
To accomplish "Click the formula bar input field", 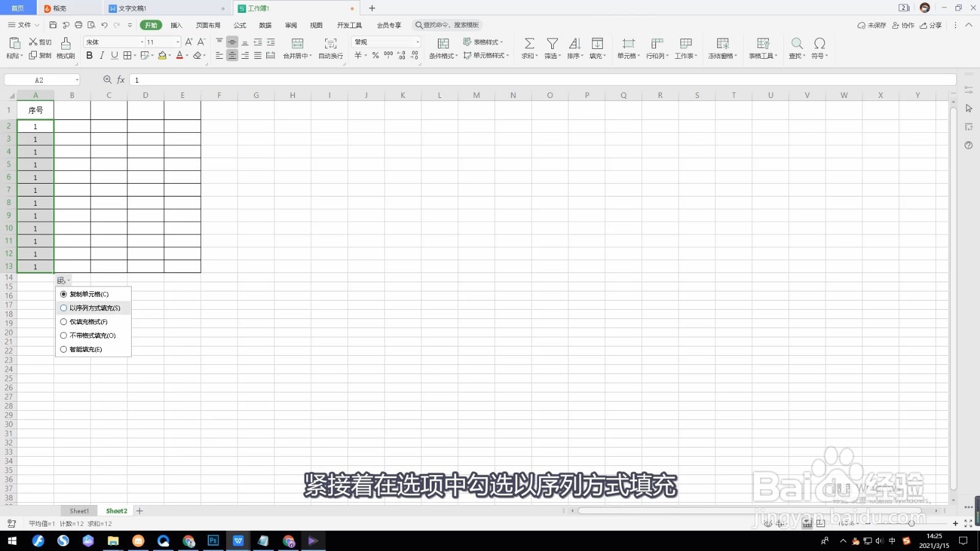I will click(543, 80).
